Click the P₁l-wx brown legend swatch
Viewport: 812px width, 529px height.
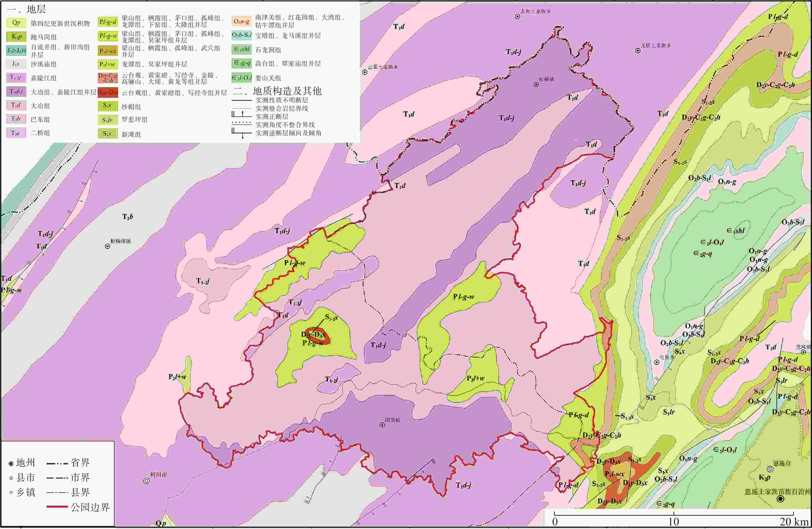(108, 51)
